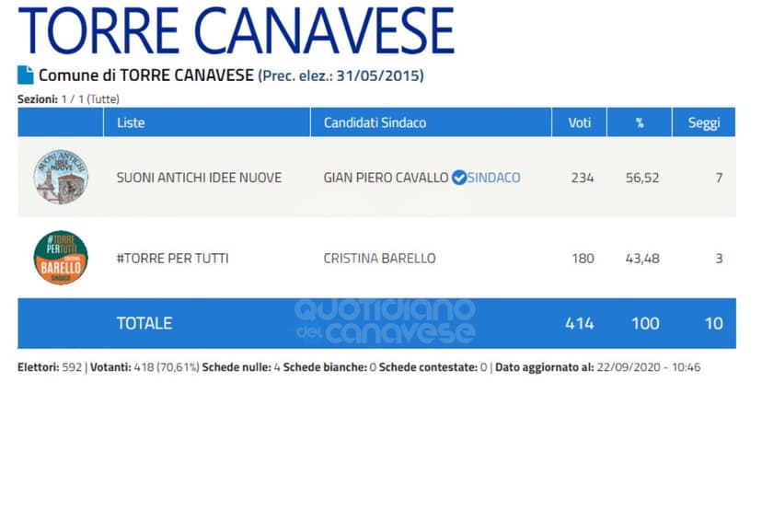Click the total votes value 414
The width and height of the screenshot is (762, 532).
pyautogui.click(x=580, y=323)
